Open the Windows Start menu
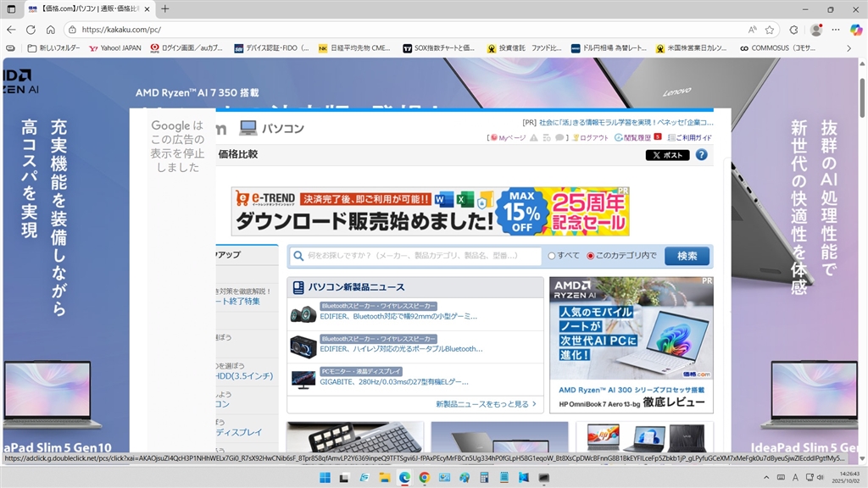Viewport: 868px width, 488px height. [x=325, y=478]
